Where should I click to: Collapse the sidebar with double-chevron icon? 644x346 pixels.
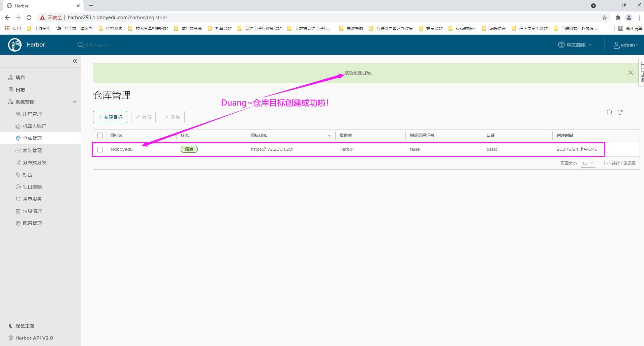(x=75, y=61)
